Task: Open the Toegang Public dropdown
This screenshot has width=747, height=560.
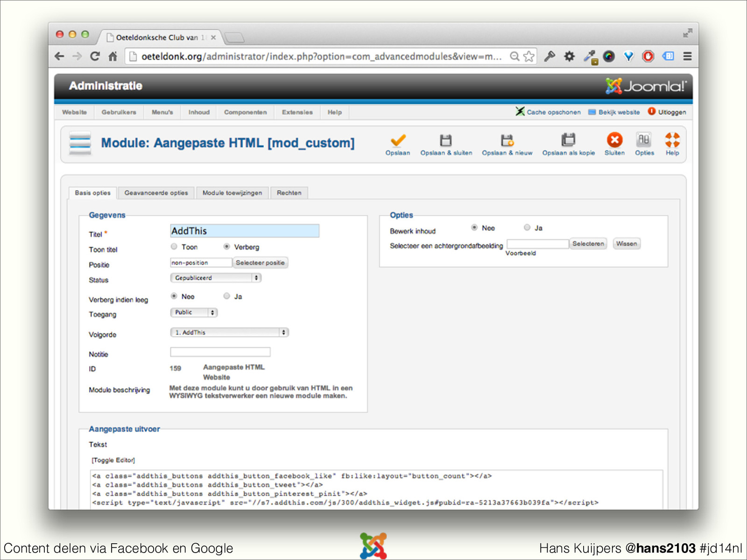Action: [x=194, y=312]
